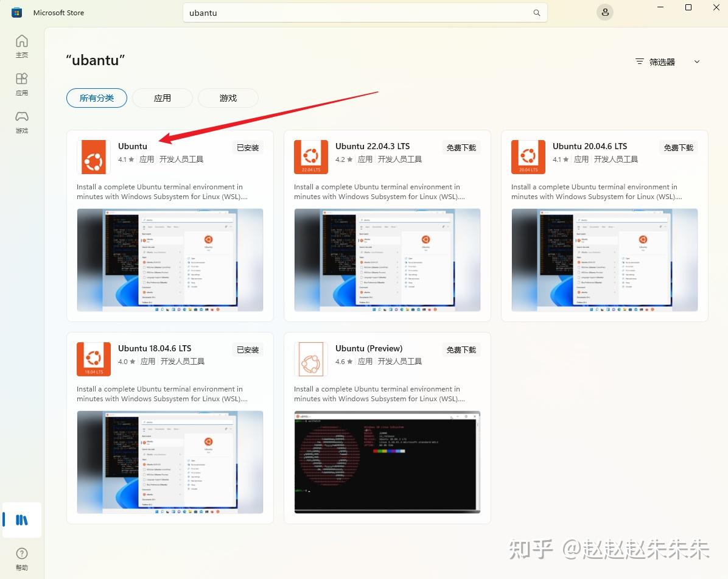
Task: Click 开发人员工具 on Ubuntu 20.04.6 LTS card
Action: pos(615,160)
